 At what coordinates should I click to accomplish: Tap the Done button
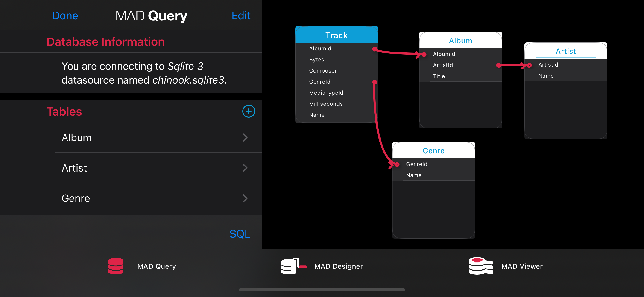[65, 15]
